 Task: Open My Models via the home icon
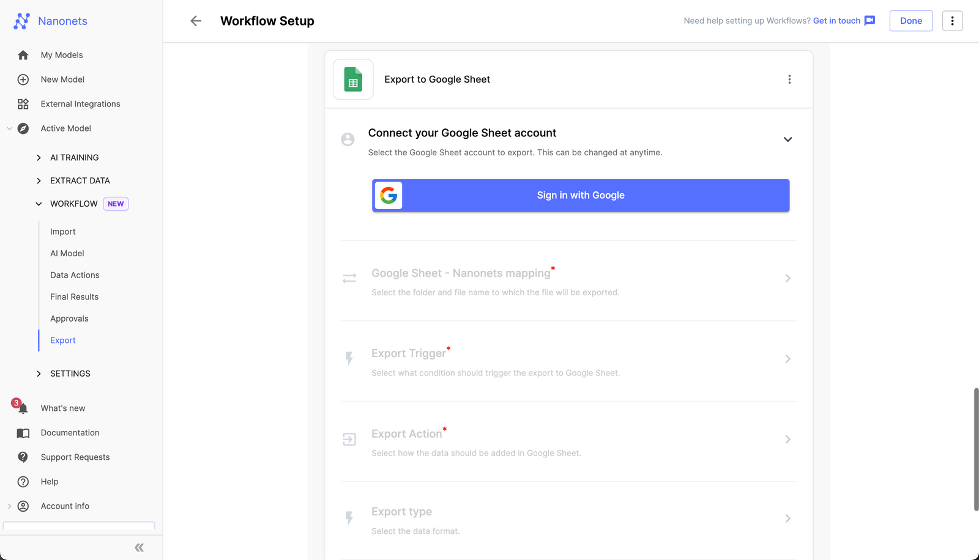23,54
